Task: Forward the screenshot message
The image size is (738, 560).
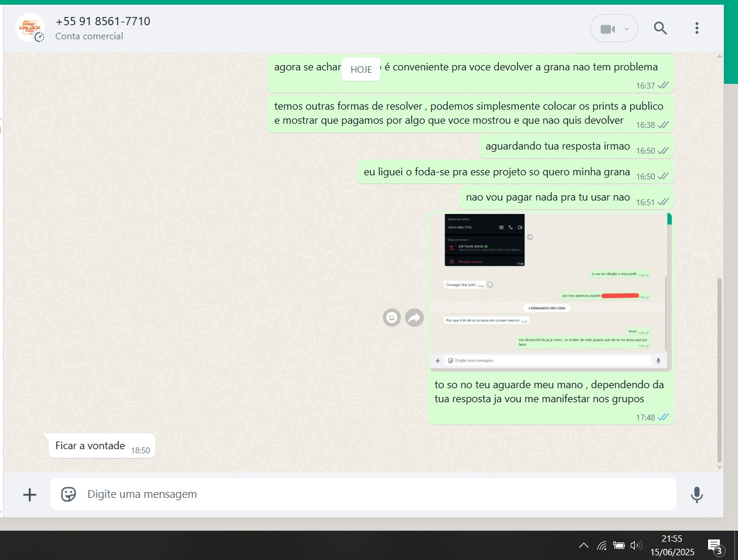Action: [414, 317]
